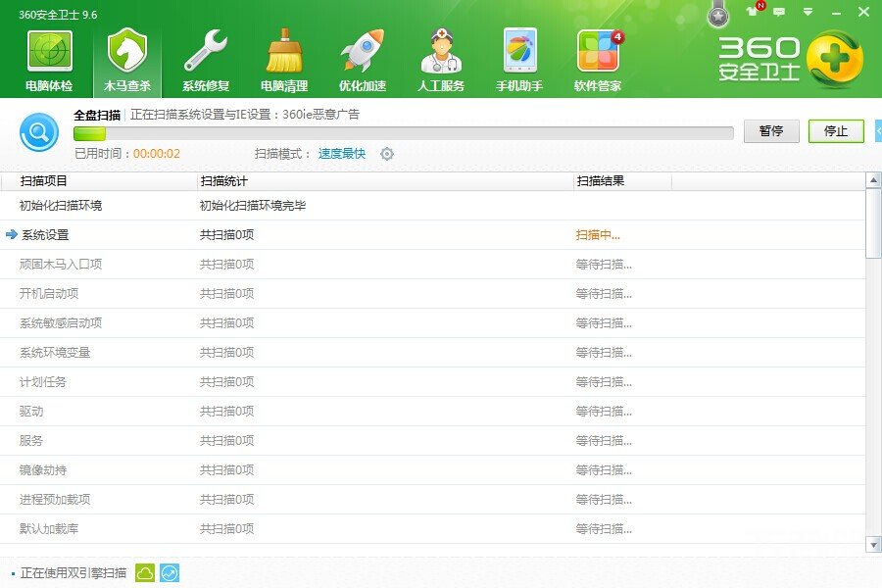882x588 pixels.
Task: Open the title bar dropdown arrow menu
Action: point(808,12)
